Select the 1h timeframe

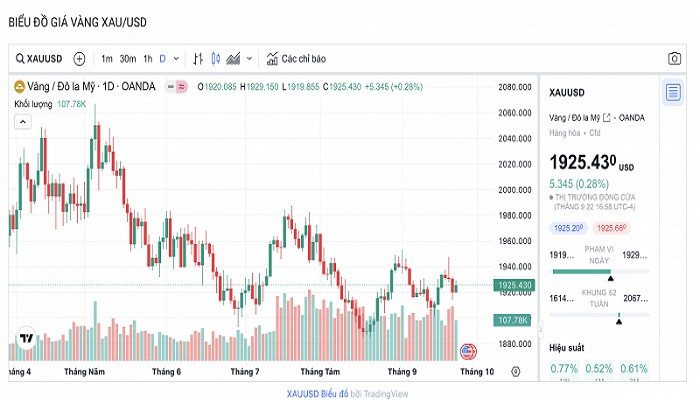coord(148,58)
